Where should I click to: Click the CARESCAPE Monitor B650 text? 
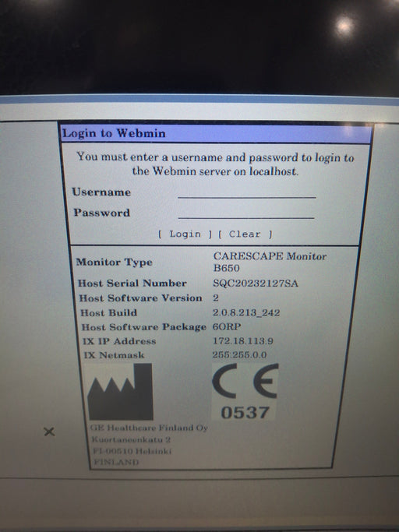(270, 262)
